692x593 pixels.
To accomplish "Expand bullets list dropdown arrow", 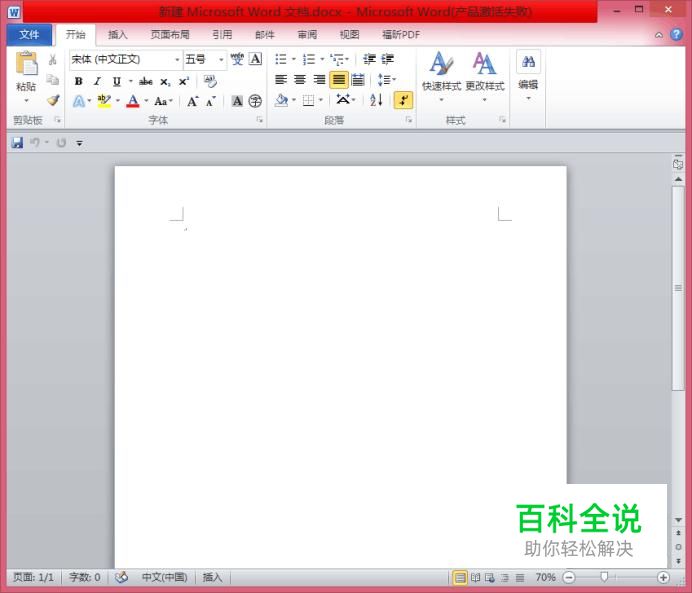I will click(x=294, y=59).
